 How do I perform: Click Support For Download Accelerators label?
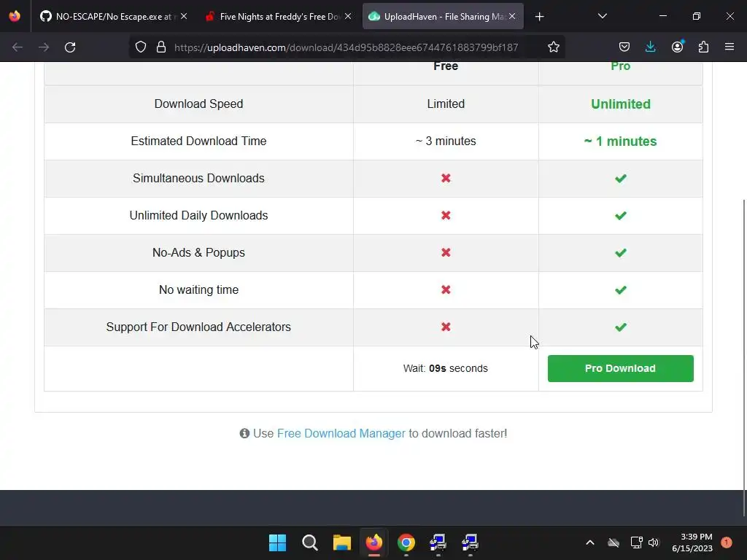[x=198, y=327]
